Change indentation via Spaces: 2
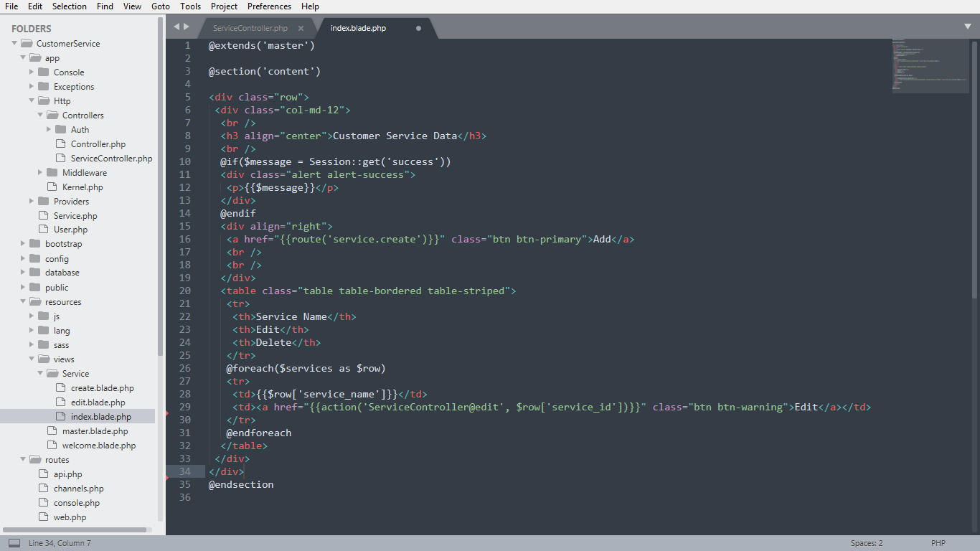This screenshot has width=980, height=551. [867, 543]
